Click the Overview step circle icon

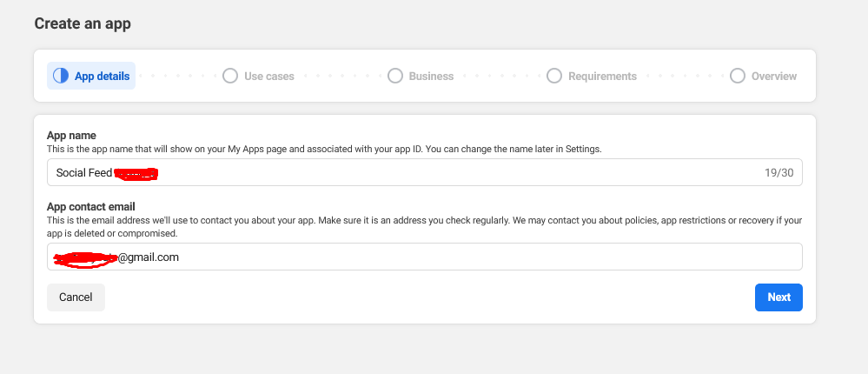coord(738,77)
